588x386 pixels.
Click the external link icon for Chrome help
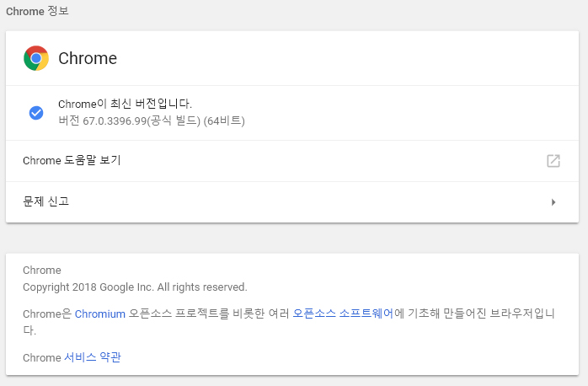point(553,161)
